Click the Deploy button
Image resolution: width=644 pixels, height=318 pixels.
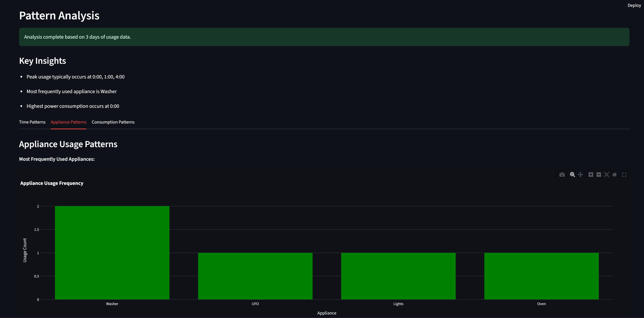click(634, 5)
